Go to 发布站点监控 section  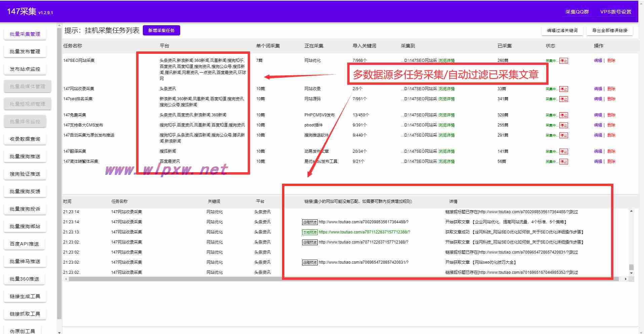pyautogui.click(x=25, y=69)
